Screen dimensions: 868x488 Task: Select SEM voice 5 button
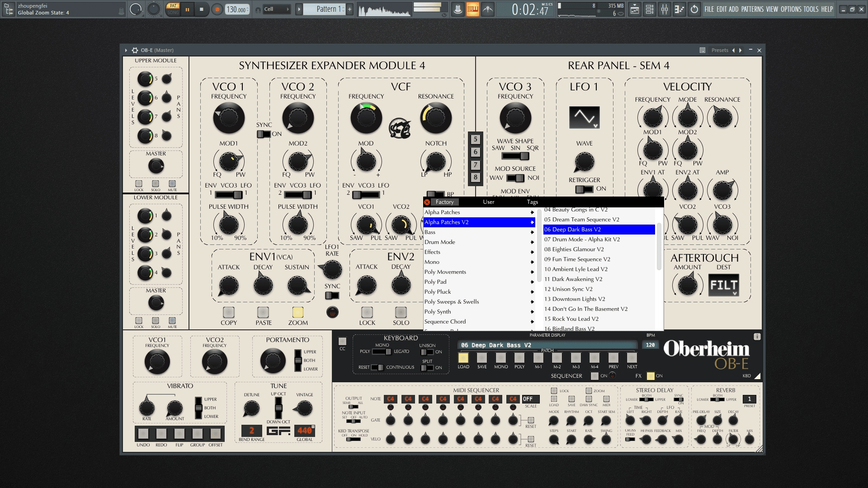pyautogui.click(x=475, y=139)
